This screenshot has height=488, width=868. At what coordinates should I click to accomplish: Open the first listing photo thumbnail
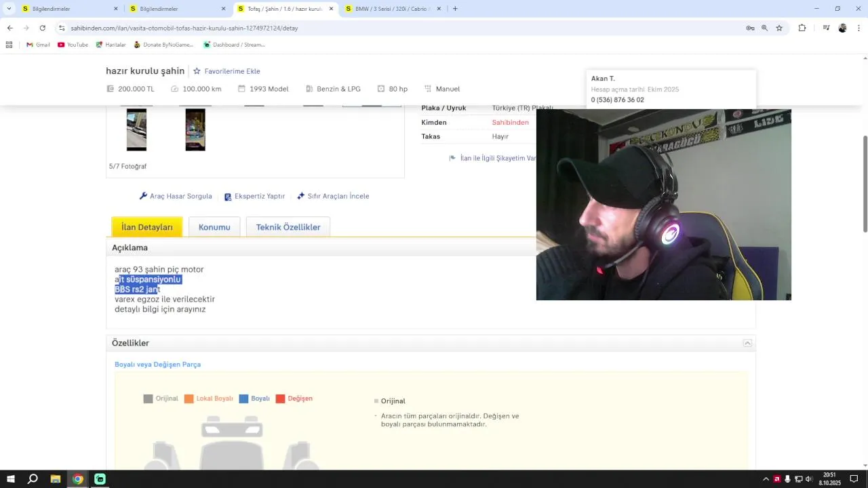[x=136, y=129]
